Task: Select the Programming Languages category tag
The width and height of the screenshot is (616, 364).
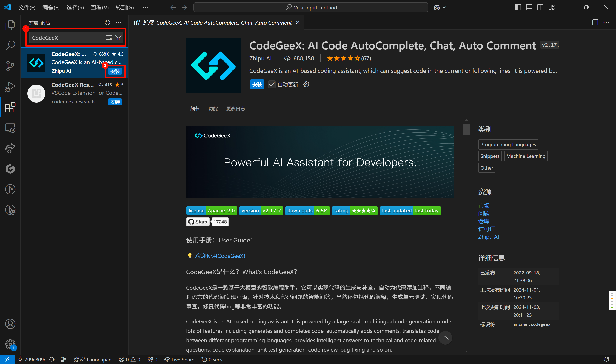Action: click(508, 144)
